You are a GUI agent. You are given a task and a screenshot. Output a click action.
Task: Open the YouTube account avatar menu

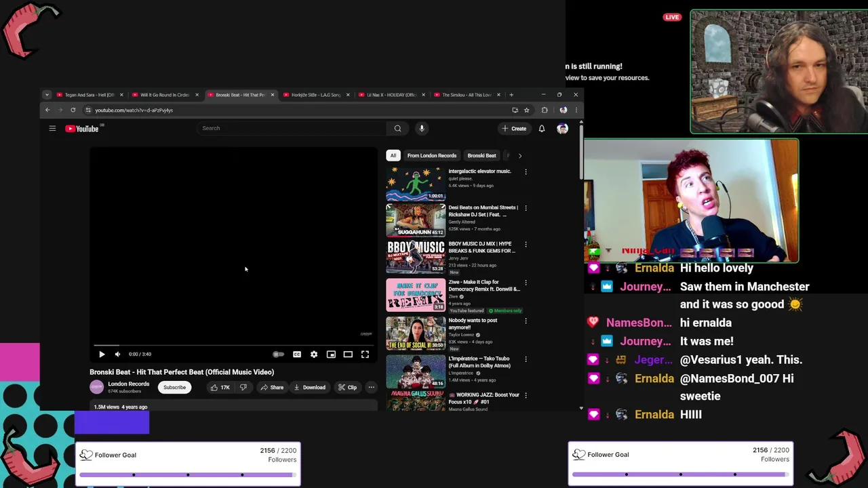pyautogui.click(x=562, y=128)
